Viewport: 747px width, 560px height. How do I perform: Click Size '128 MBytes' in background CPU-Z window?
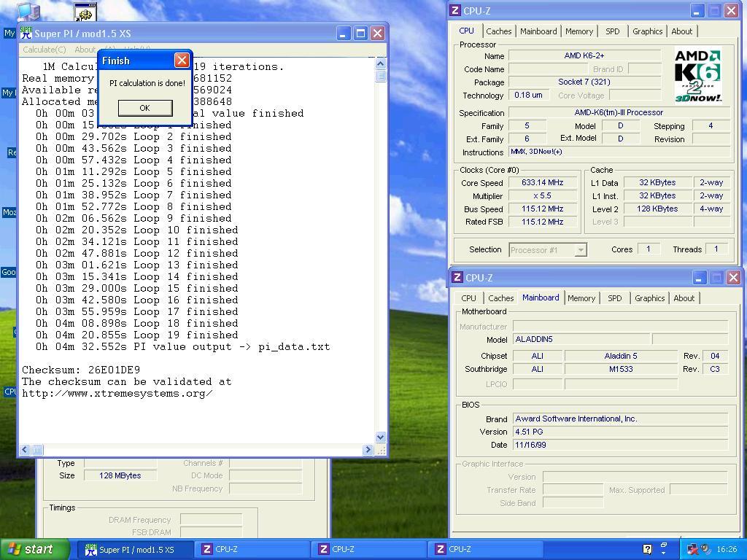120,475
